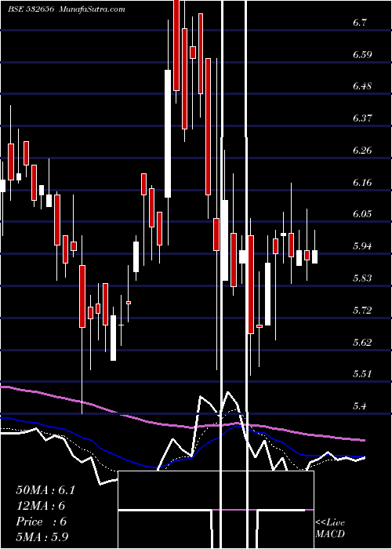Click the 12MA : 6 indicator text
The image size is (392, 549).
(x=41, y=506)
